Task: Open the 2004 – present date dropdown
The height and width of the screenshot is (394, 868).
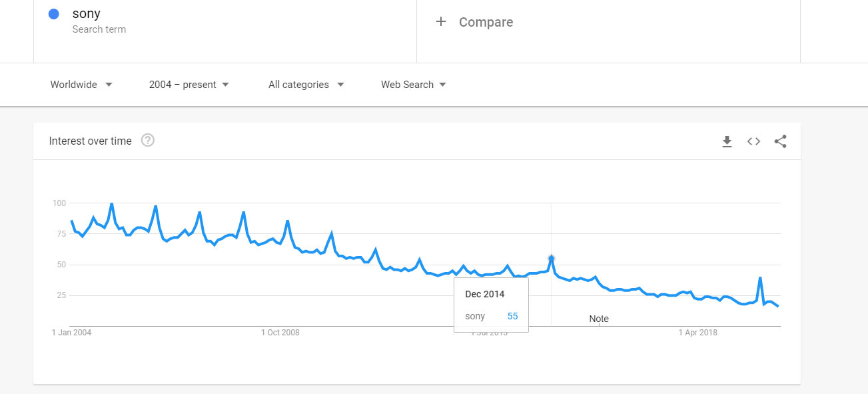Action: tap(189, 85)
